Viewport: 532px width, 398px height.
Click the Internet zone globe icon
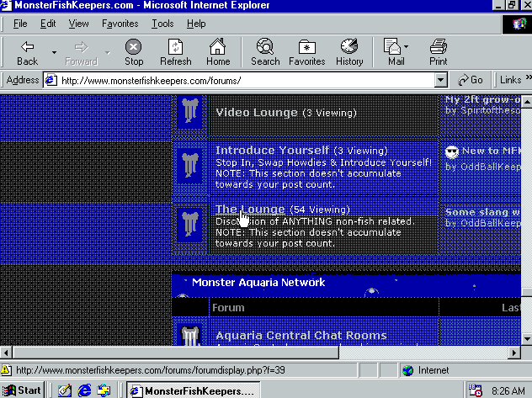(x=407, y=370)
